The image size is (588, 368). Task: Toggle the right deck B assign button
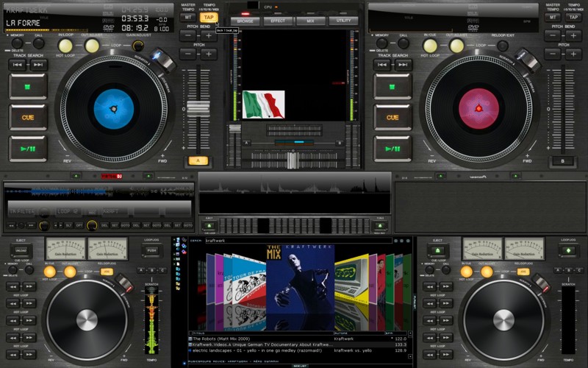563,160
